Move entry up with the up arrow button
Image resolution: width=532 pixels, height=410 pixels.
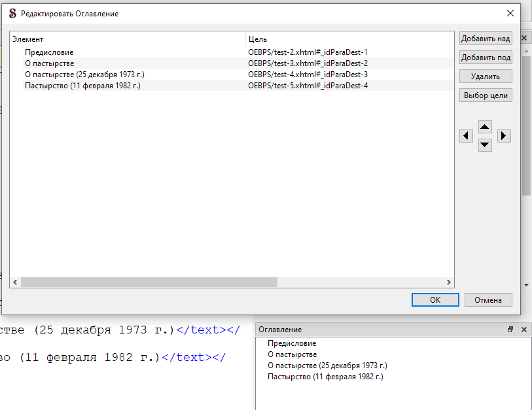pos(485,127)
